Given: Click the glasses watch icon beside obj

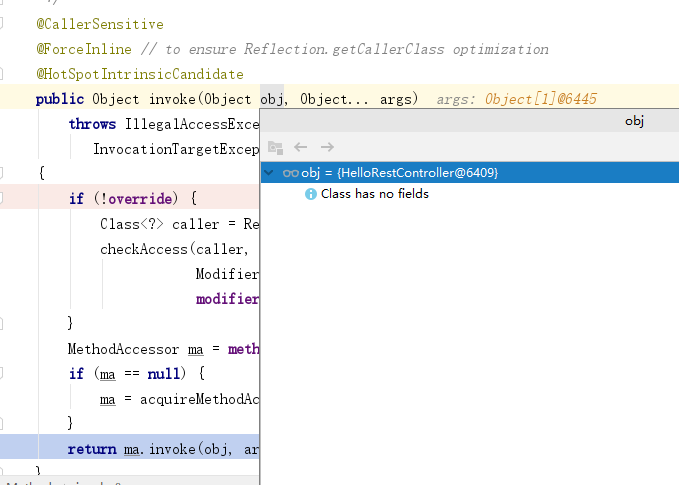Looking at the screenshot, I should [291, 173].
